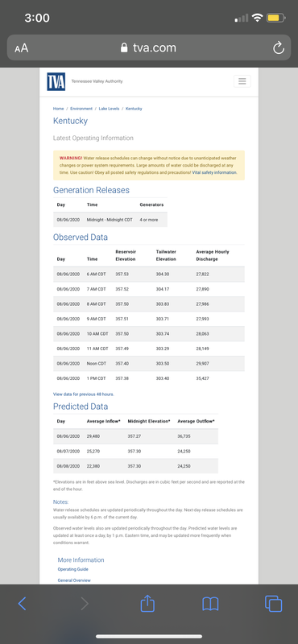Select the Tennessee Valley Authority text
This screenshot has height=644, width=298.
pyautogui.click(x=97, y=81)
